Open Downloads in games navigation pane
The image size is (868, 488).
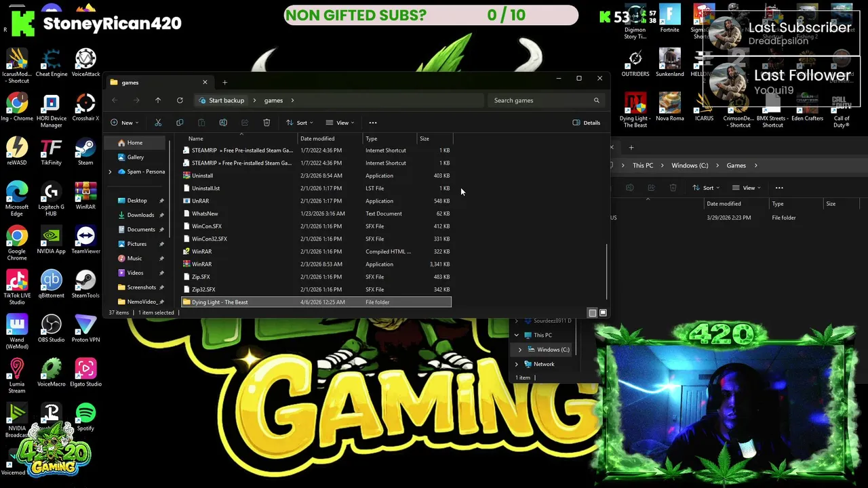tap(140, 215)
